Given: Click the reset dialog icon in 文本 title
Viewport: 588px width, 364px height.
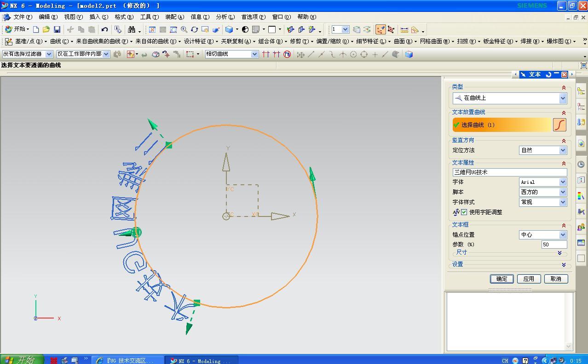Looking at the screenshot, I should (548, 74).
